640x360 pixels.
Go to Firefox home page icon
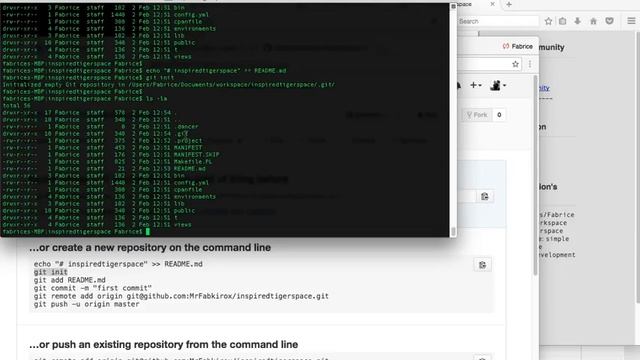click(593, 21)
